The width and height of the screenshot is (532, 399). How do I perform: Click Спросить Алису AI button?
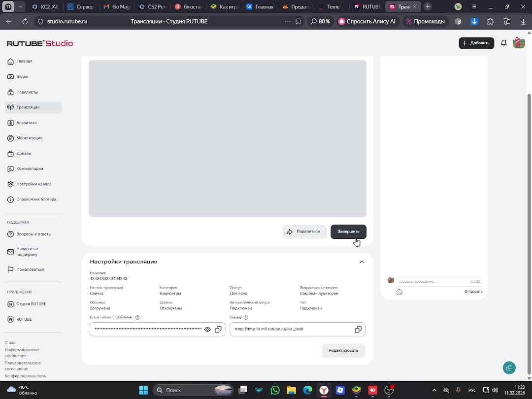[x=367, y=21]
